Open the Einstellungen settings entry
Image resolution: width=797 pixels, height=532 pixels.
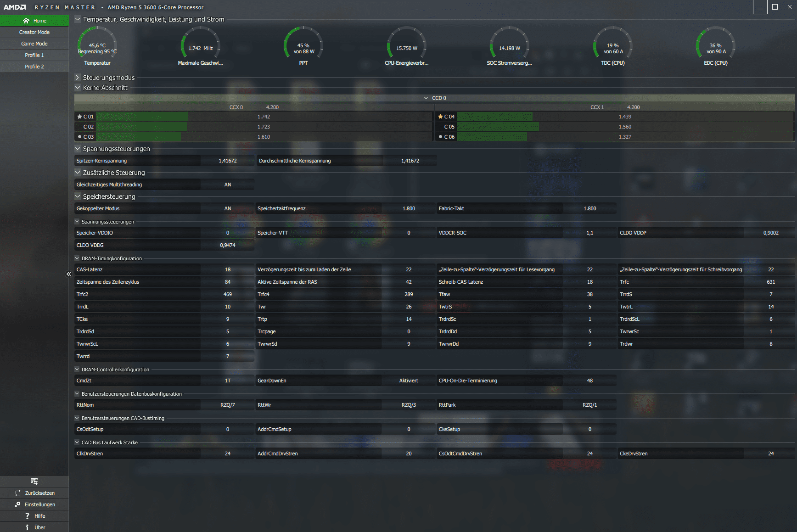pyautogui.click(x=34, y=504)
